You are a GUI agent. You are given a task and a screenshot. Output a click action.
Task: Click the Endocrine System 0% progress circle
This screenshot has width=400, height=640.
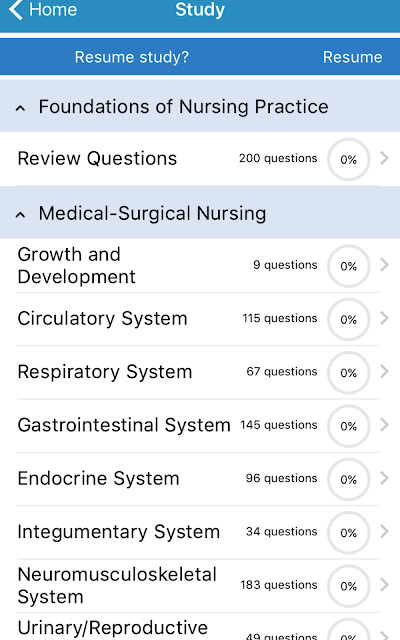click(x=349, y=479)
